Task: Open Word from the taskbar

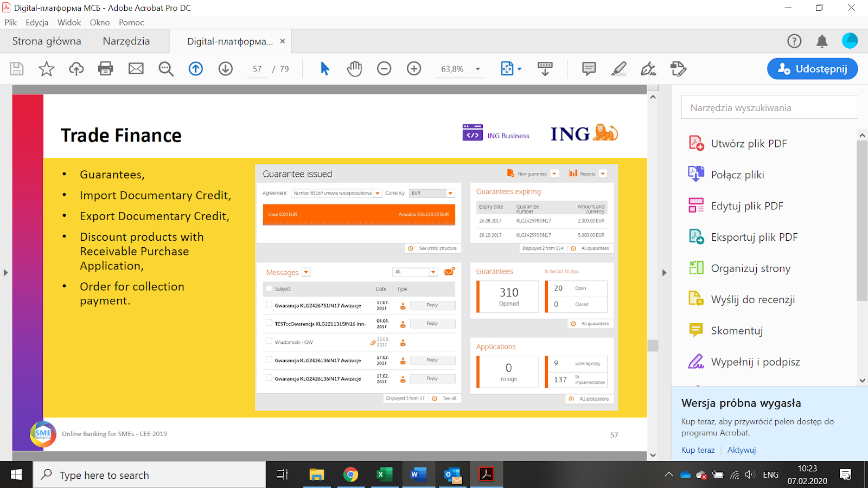Action: click(418, 475)
